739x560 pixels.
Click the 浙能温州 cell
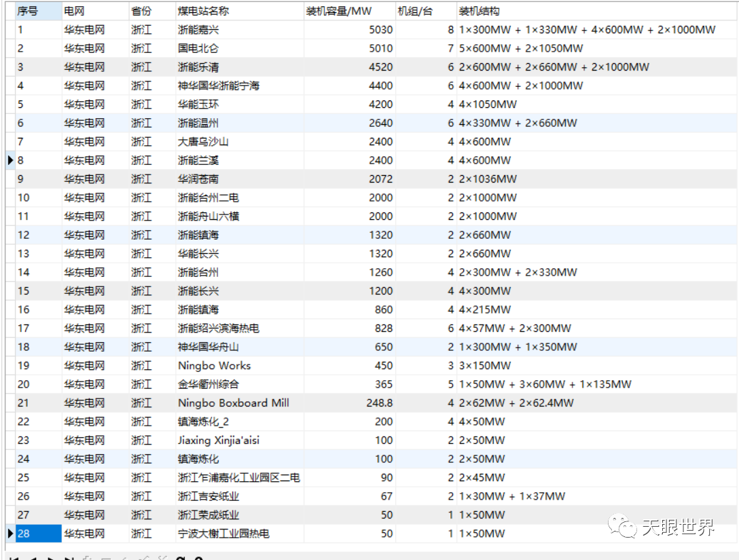(239, 123)
